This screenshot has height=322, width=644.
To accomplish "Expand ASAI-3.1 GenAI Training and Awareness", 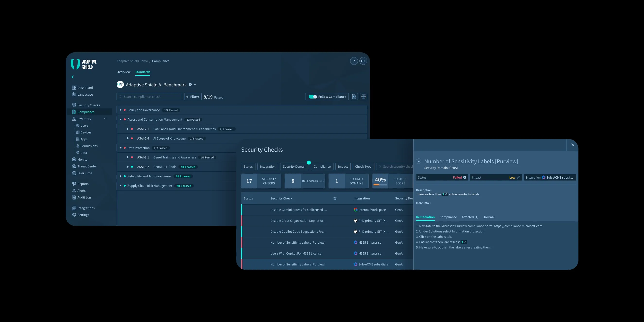I will pyautogui.click(x=128, y=157).
